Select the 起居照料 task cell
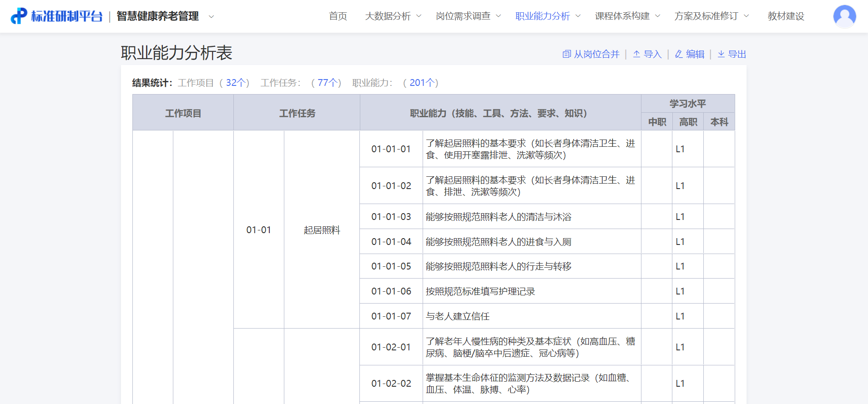The width and height of the screenshot is (868, 404). pos(322,230)
